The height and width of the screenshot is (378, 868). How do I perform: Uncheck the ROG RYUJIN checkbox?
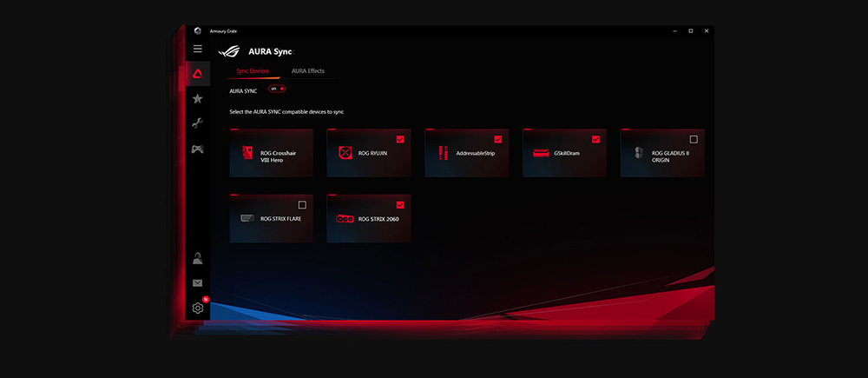click(400, 139)
